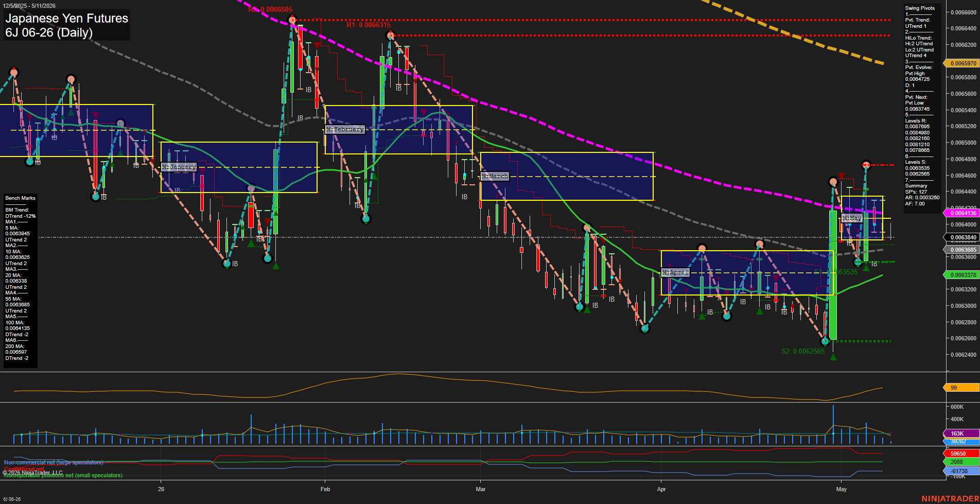Select the M:April month label
980x504 pixels.
coord(675,272)
